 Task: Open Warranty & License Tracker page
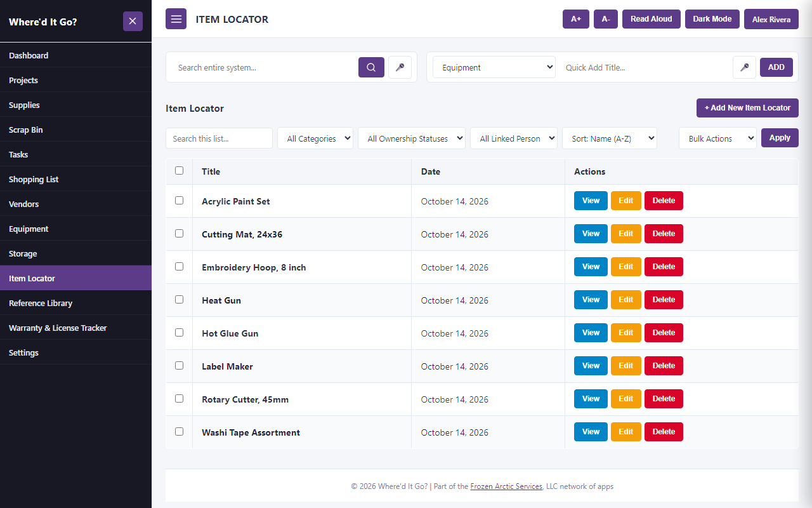(x=75, y=328)
